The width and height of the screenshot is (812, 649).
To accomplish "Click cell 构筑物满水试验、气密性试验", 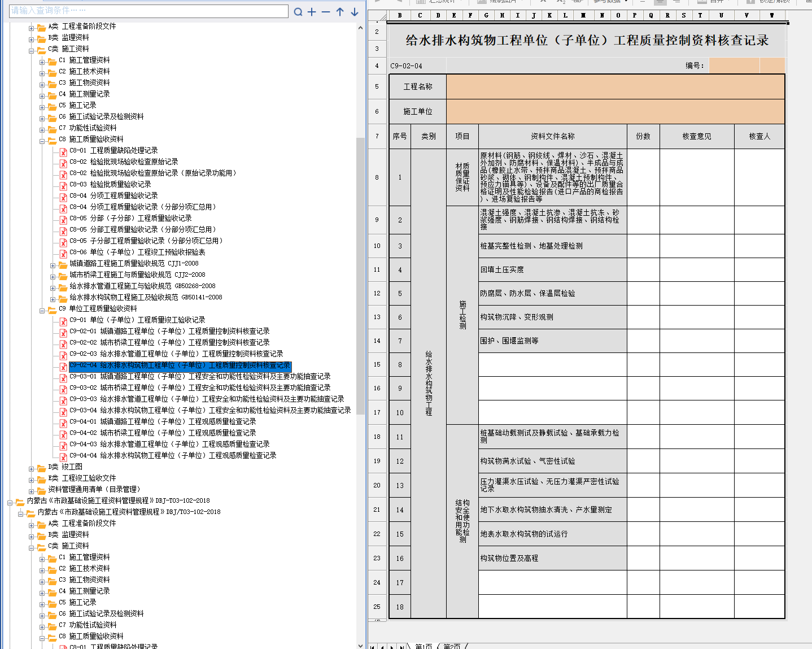I will point(553,461).
